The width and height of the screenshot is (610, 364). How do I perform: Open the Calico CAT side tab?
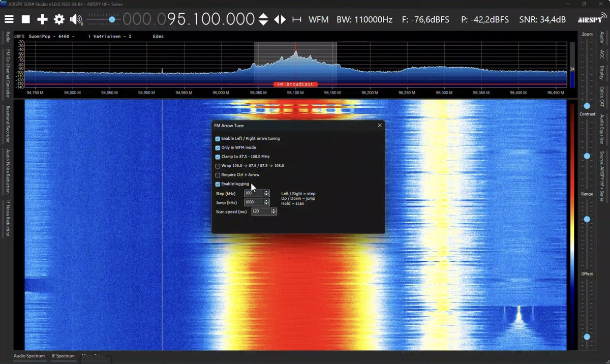[x=602, y=97]
